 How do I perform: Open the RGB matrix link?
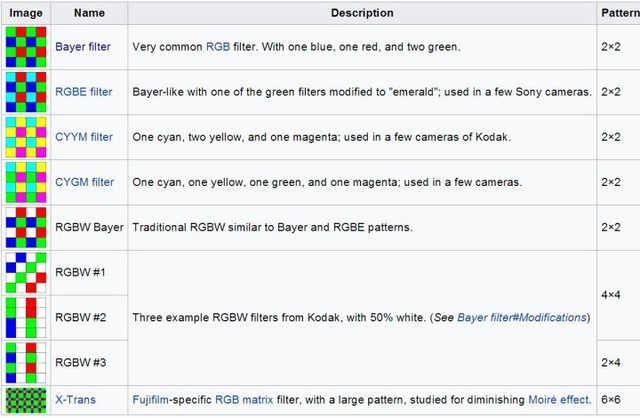pos(244,400)
